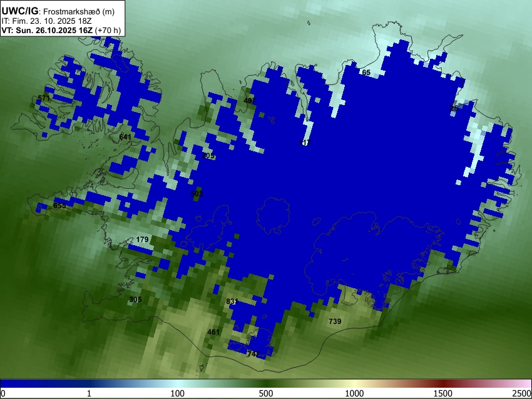Click the 831 station value

pyautogui.click(x=232, y=301)
